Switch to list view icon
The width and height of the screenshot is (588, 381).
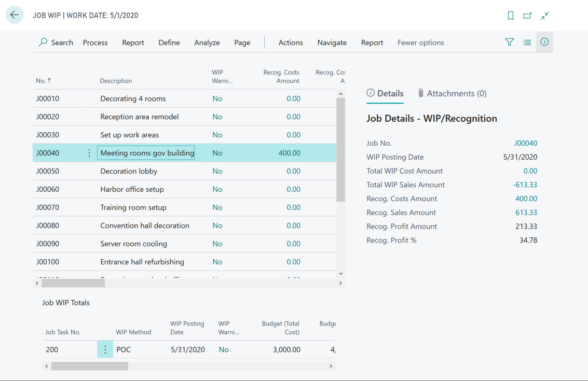click(x=527, y=43)
